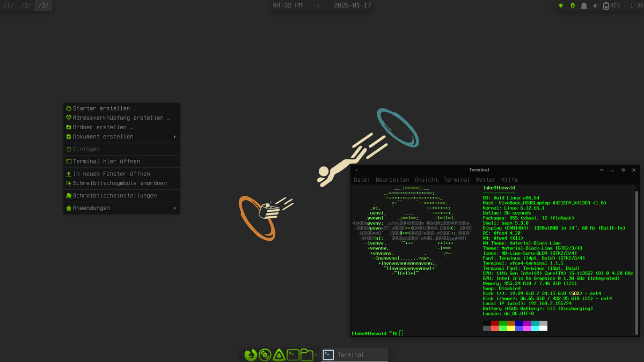Open the file manager folder dock icon

pos(307,354)
